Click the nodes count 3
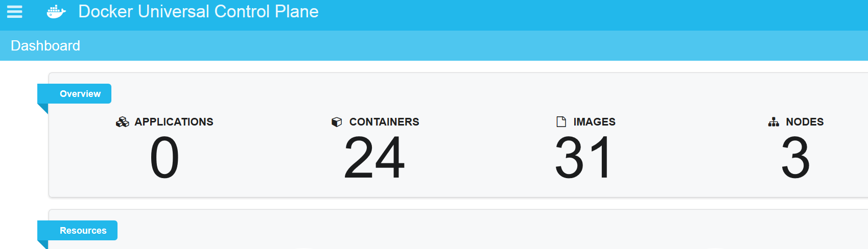Viewport: 868px width, 249px height. [795, 158]
